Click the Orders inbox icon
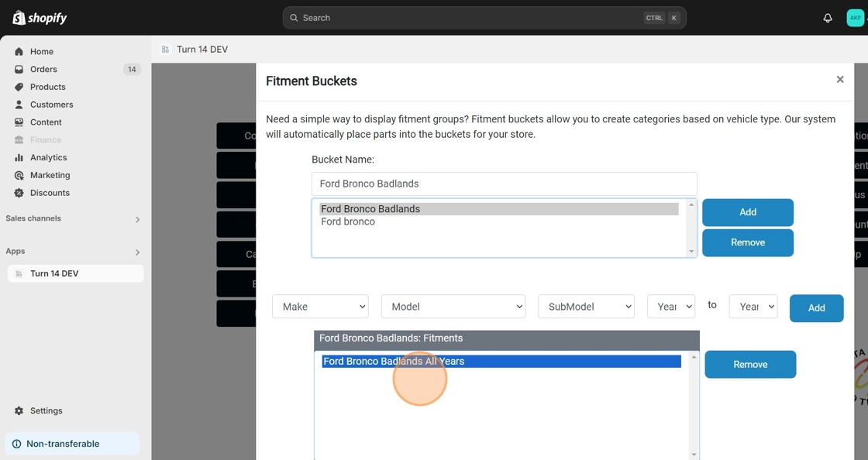 19,69
